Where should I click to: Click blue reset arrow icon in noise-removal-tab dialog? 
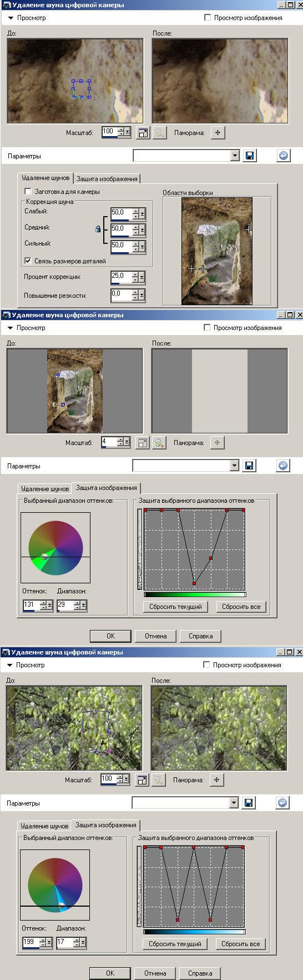[x=284, y=156]
